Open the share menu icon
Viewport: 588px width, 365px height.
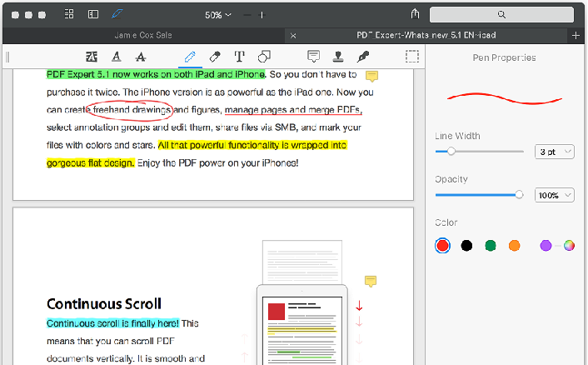coord(415,14)
